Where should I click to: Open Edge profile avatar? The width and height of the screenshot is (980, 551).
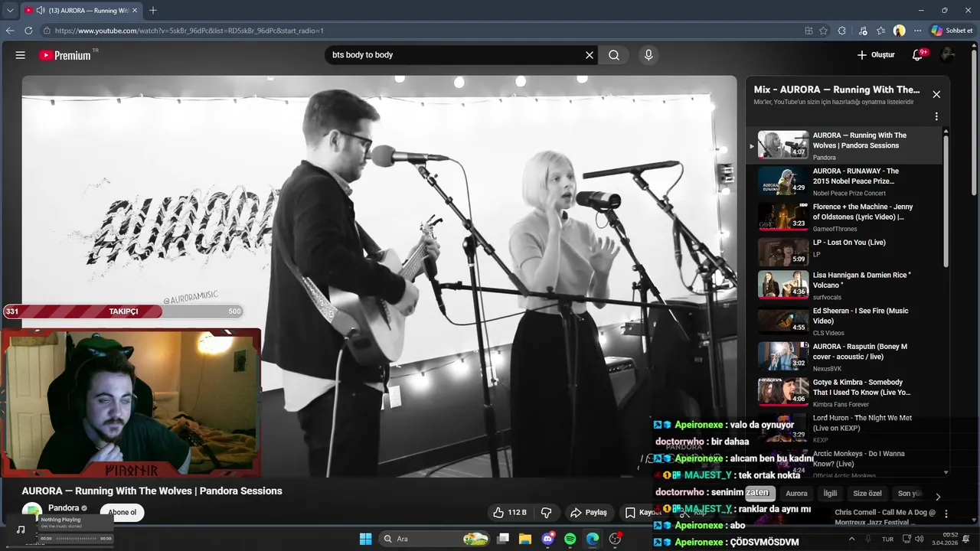[900, 31]
